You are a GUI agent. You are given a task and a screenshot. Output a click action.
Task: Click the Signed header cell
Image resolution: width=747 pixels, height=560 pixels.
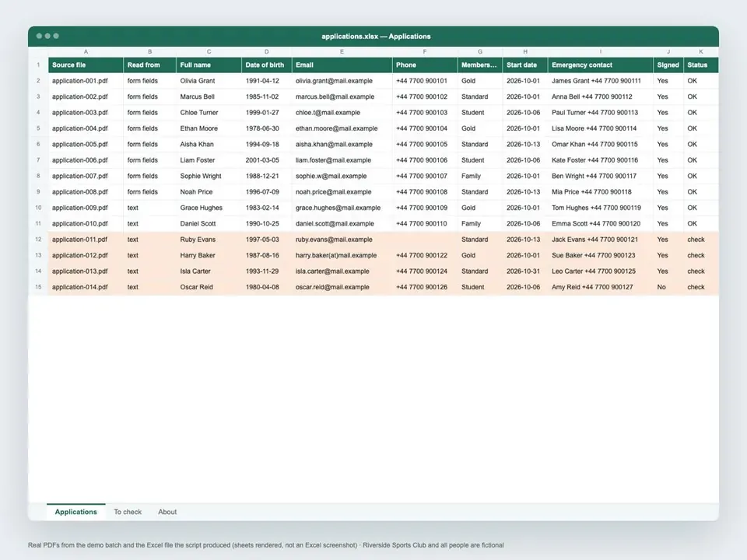click(x=668, y=65)
